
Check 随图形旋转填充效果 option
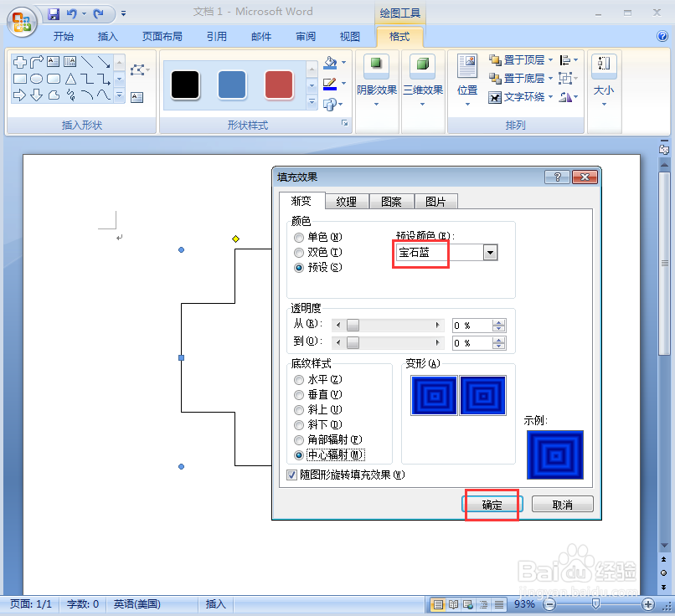click(x=291, y=475)
